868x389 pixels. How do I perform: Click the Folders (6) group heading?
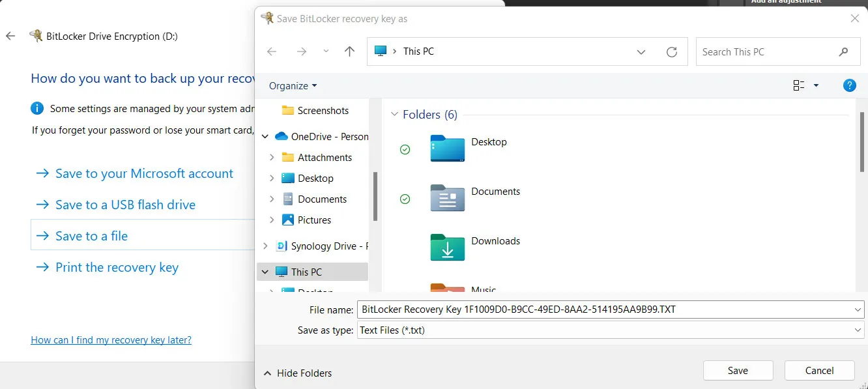(430, 115)
